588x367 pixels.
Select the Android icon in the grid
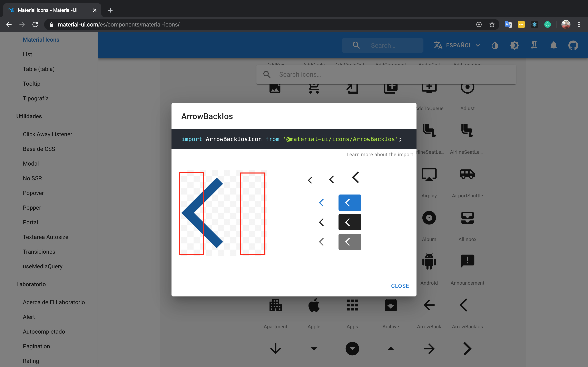point(429,261)
